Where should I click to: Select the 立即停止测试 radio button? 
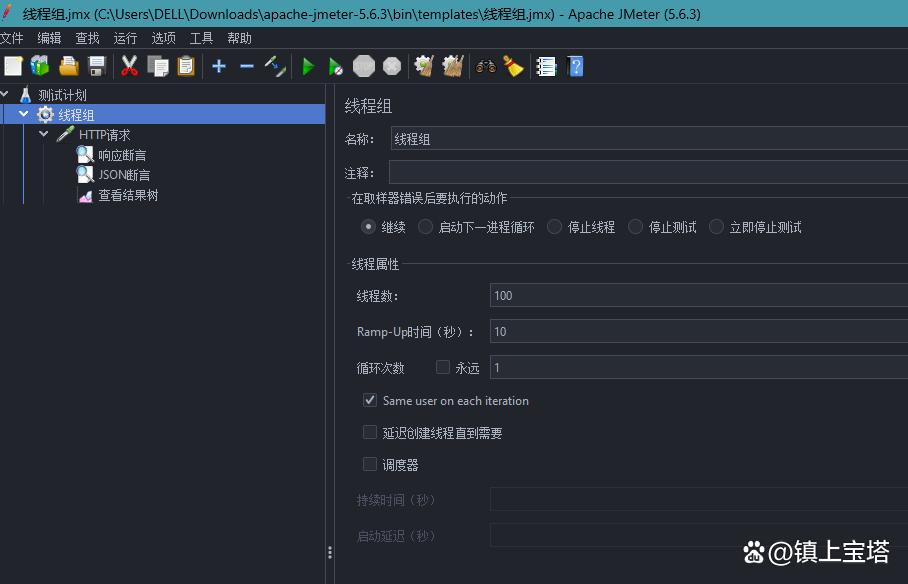pos(716,227)
